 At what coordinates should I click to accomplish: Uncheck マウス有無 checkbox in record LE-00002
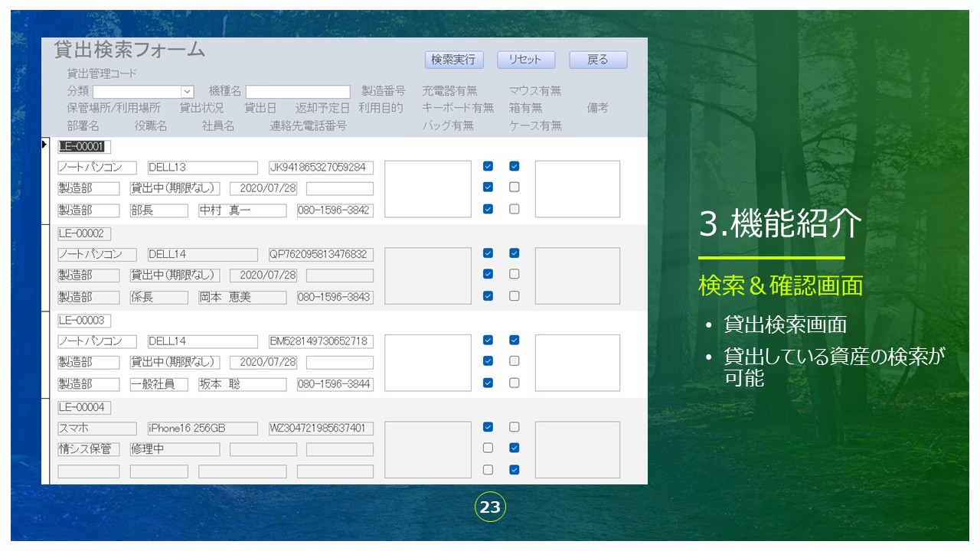(x=514, y=253)
